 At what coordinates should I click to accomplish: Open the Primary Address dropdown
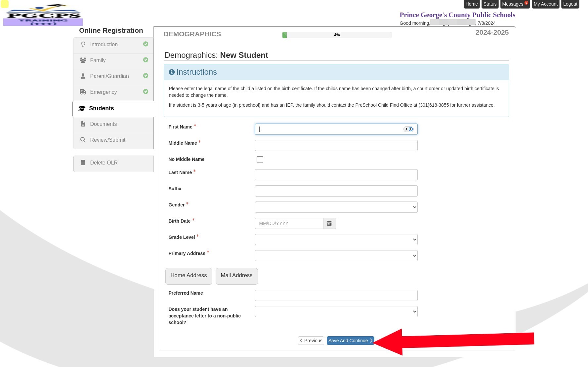coord(336,255)
